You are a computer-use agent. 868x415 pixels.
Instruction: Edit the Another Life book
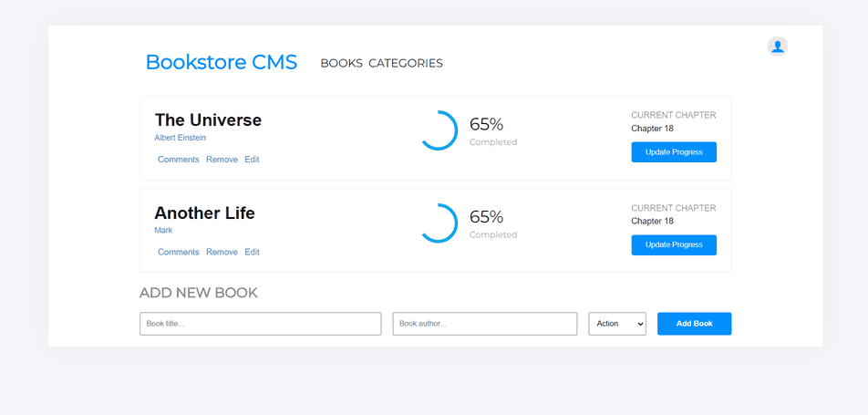[x=252, y=252]
